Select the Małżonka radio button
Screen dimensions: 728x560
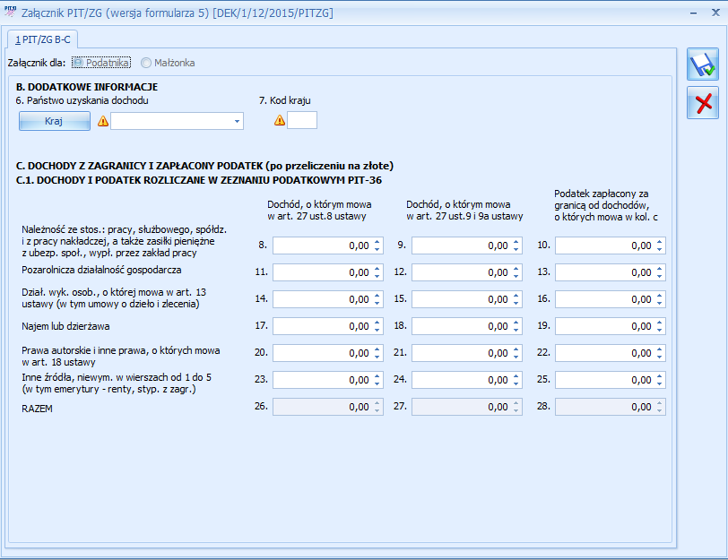tap(168, 63)
